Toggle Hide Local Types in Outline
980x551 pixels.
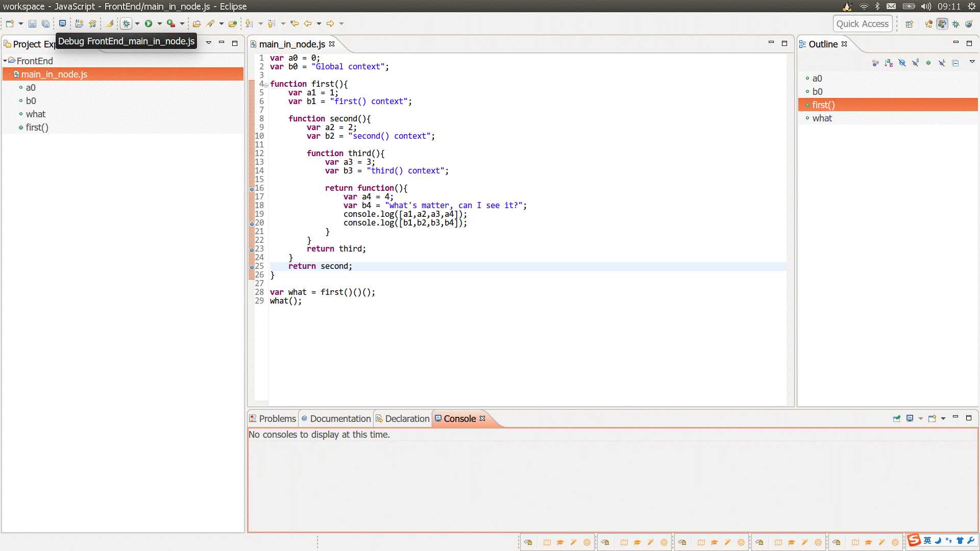[942, 63]
